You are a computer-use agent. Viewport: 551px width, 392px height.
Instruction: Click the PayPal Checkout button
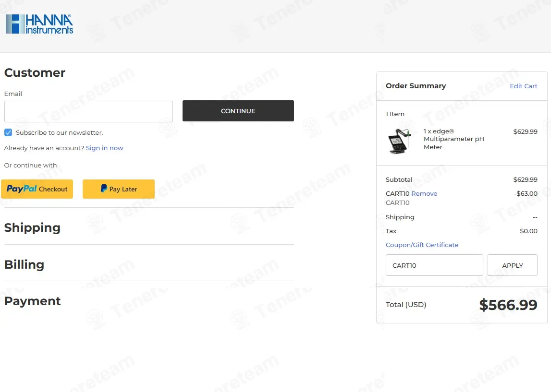click(x=37, y=189)
